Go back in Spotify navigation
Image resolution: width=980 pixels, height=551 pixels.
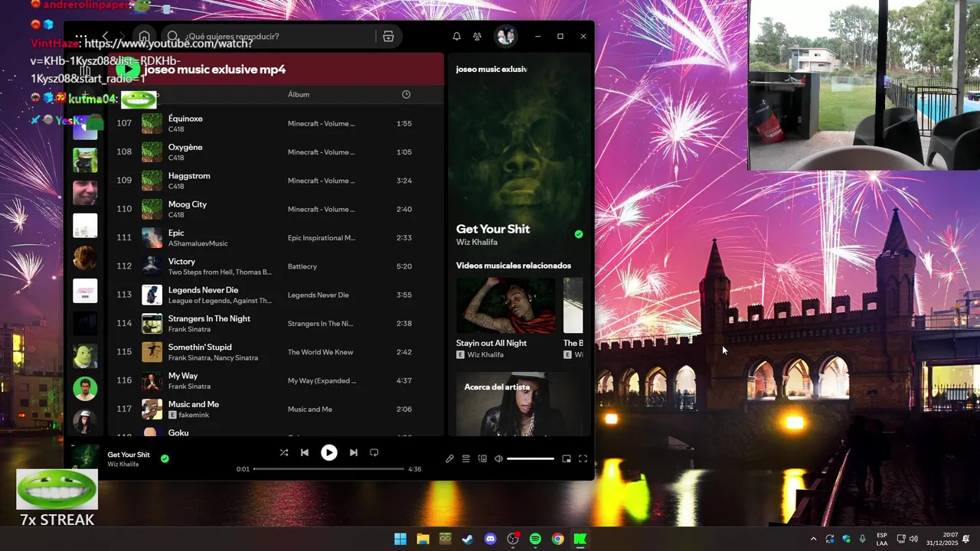(106, 37)
